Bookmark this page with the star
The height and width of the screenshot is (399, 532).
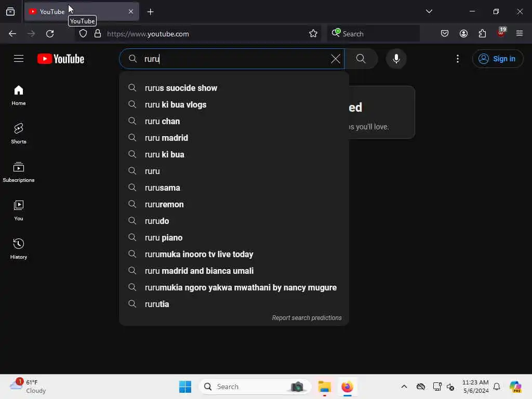pyautogui.click(x=313, y=34)
